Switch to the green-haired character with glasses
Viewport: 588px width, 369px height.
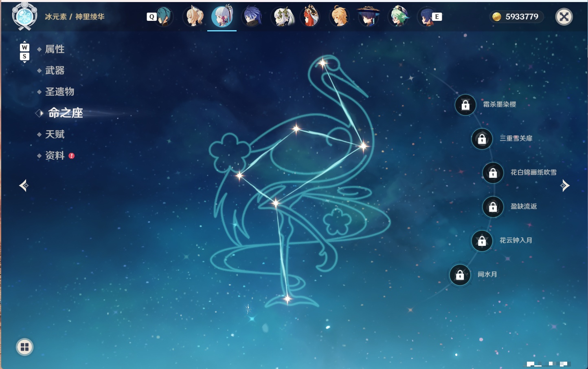click(398, 17)
